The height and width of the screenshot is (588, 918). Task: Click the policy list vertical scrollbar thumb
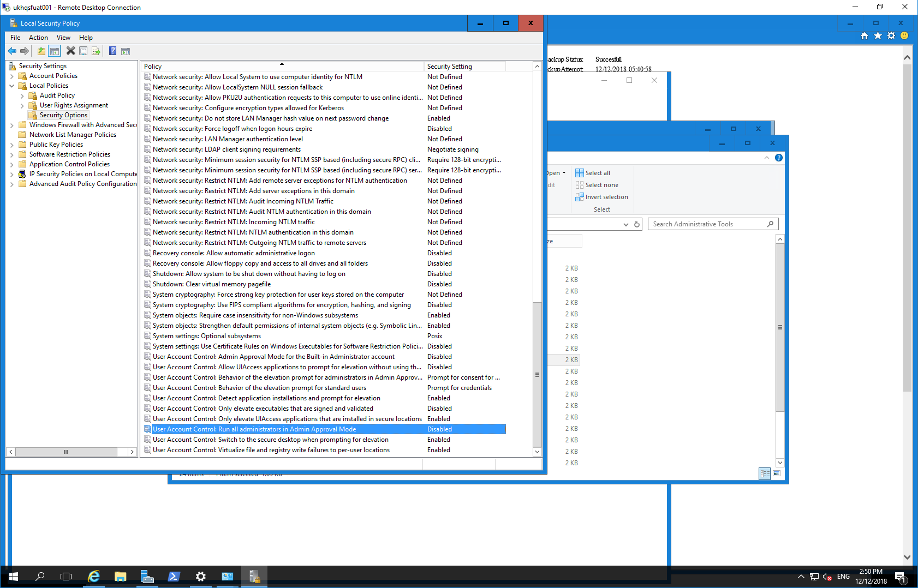(x=537, y=375)
